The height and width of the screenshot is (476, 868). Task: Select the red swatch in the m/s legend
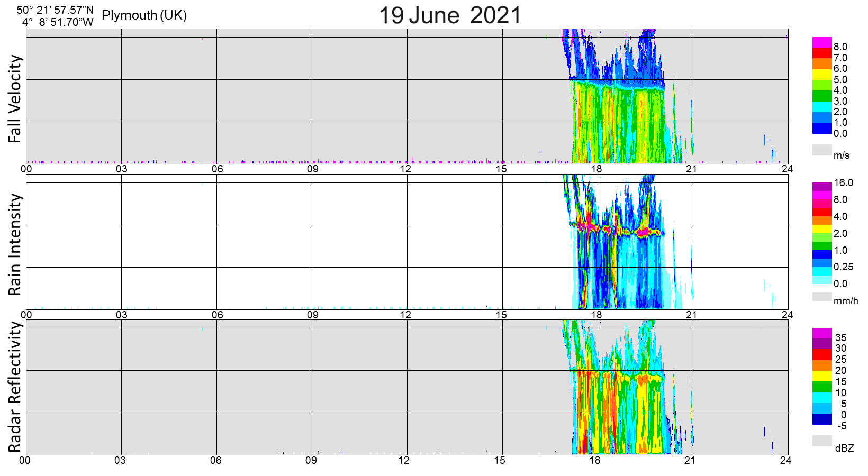(x=822, y=53)
